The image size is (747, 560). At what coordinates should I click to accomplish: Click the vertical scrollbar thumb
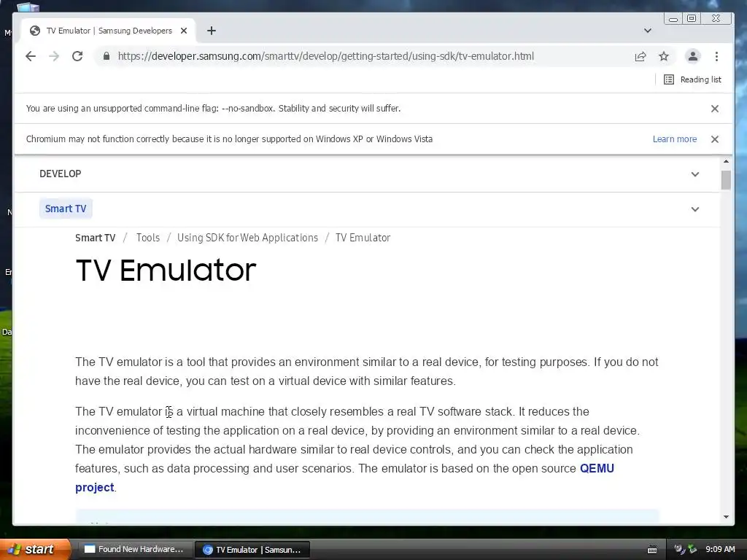click(x=726, y=180)
